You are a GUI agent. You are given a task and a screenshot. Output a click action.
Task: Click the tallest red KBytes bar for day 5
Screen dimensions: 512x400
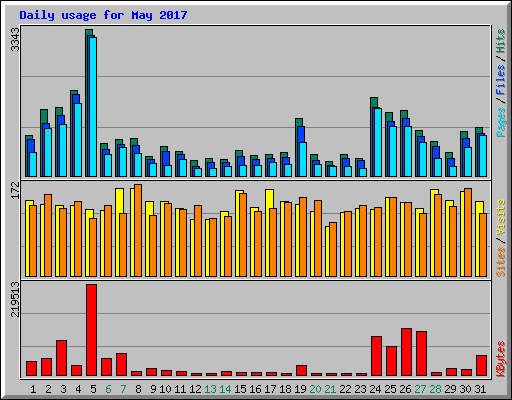click(91, 330)
